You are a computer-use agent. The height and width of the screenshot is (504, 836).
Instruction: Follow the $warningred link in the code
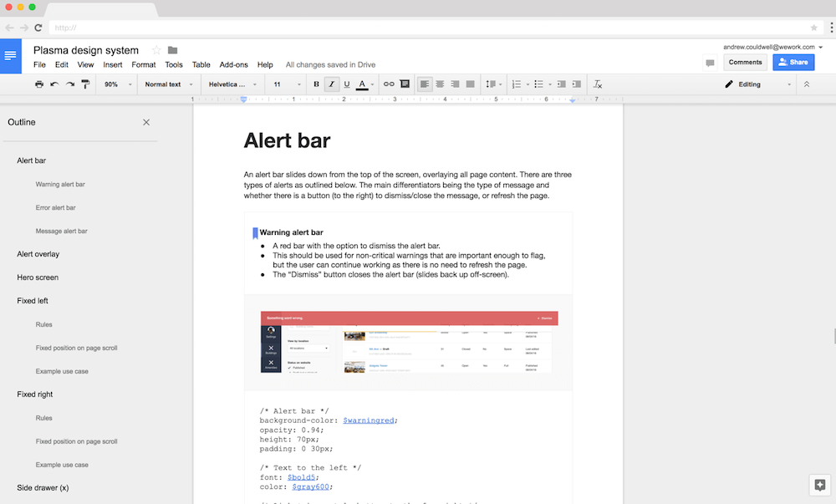tap(370, 420)
